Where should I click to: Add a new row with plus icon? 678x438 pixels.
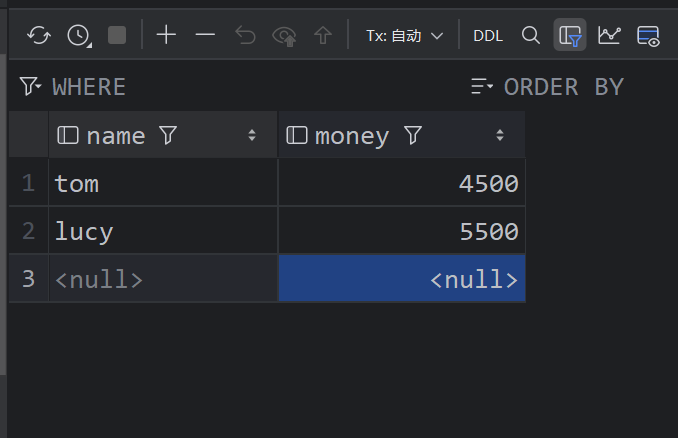pos(166,35)
